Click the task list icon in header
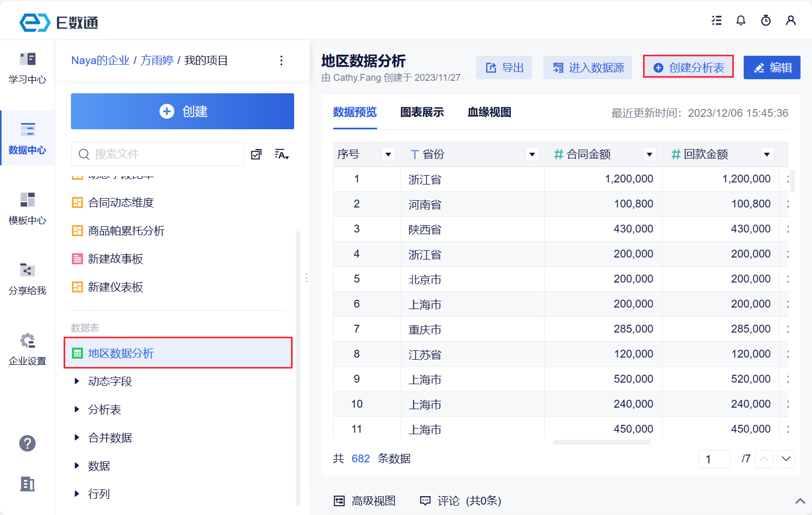The image size is (812, 515). [x=717, y=20]
